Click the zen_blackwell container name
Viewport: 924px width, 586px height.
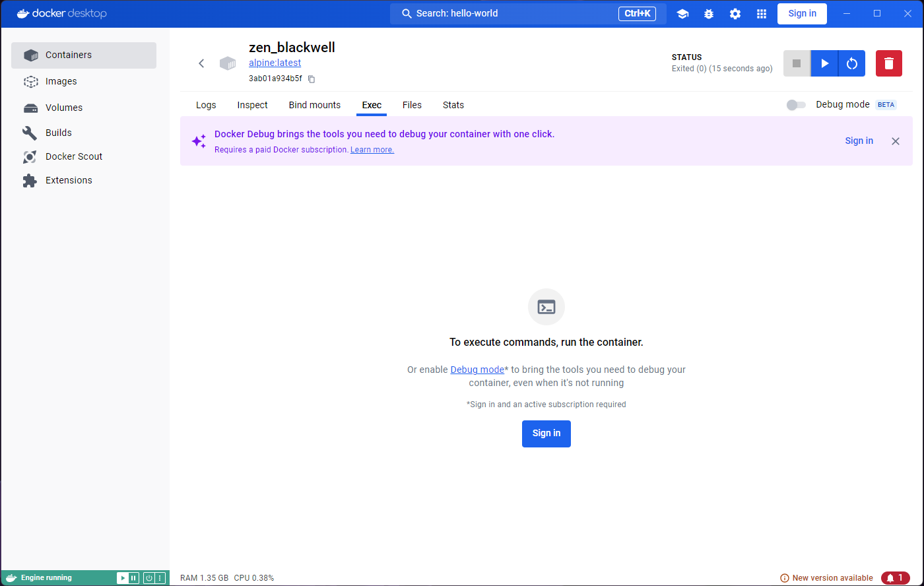point(292,48)
